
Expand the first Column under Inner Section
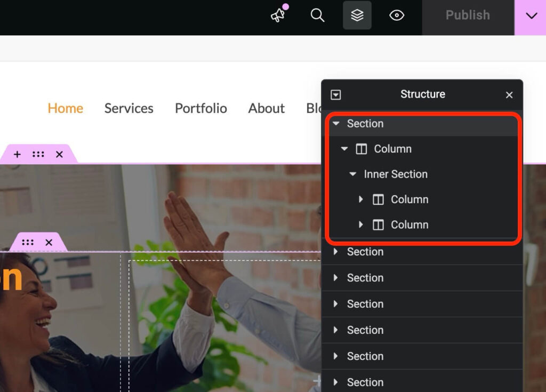point(361,199)
